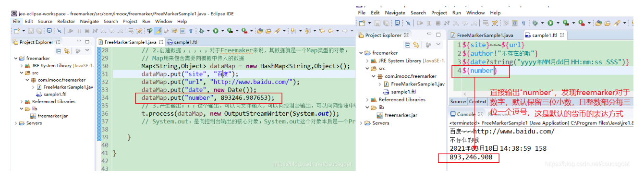Select the Context tab below right editor
Image resolution: width=644 pixels, height=181 pixels.
477,101
